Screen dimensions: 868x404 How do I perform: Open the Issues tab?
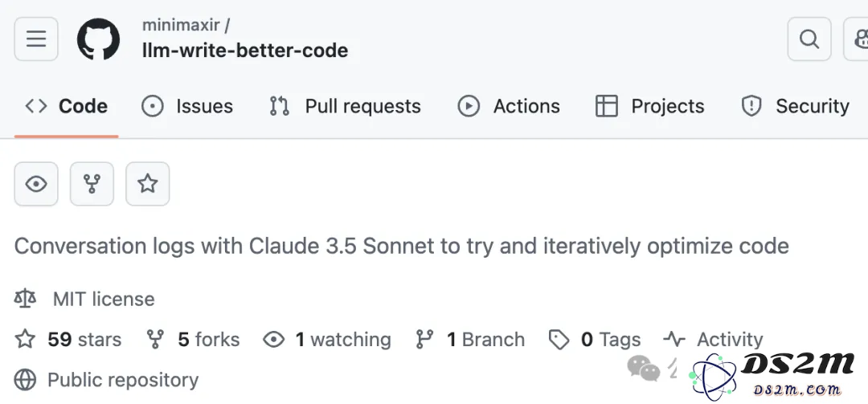coord(187,106)
